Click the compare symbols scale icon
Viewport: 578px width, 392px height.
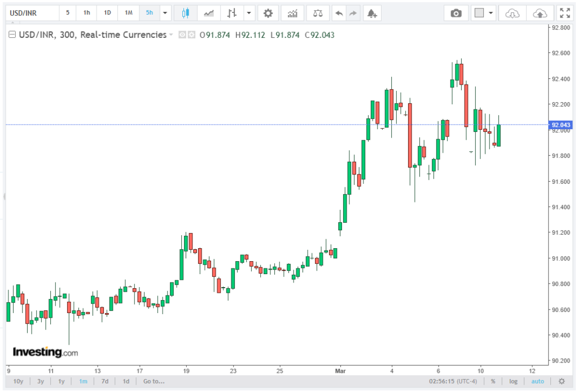(x=318, y=13)
